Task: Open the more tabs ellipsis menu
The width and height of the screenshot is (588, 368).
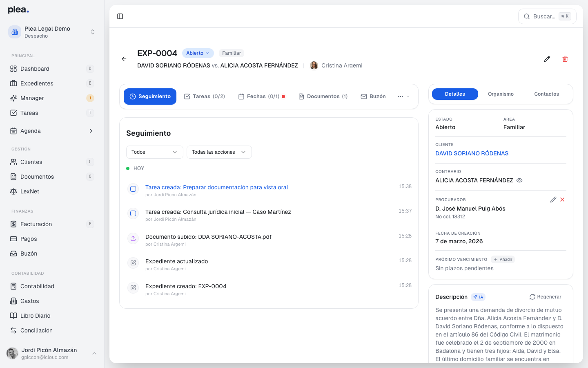Action: tap(403, 96)
